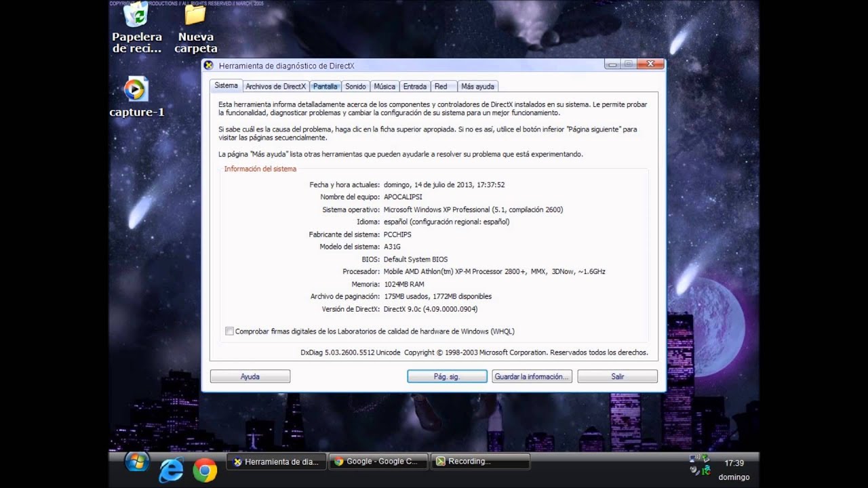The image size is (868, 488).
Task: Open the Sonido tab
Action: coord(355,87)
